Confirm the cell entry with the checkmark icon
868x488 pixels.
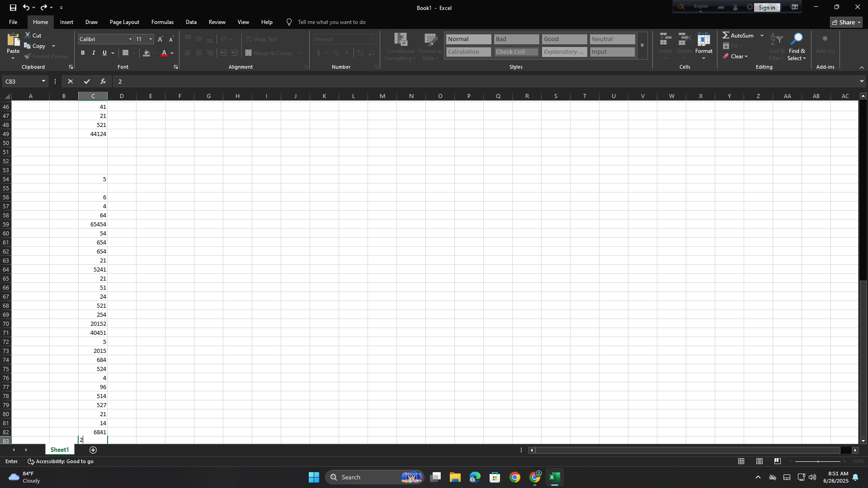(87, 81)
